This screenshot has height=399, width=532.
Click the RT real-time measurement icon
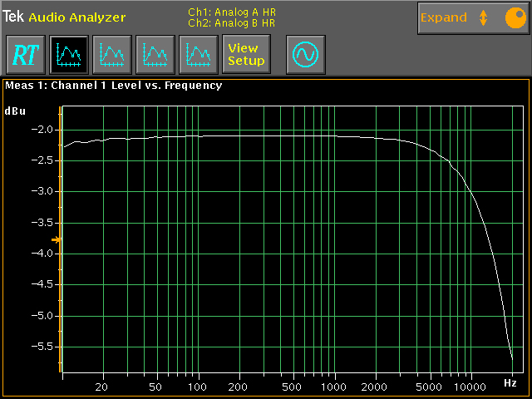pos(24,55)
